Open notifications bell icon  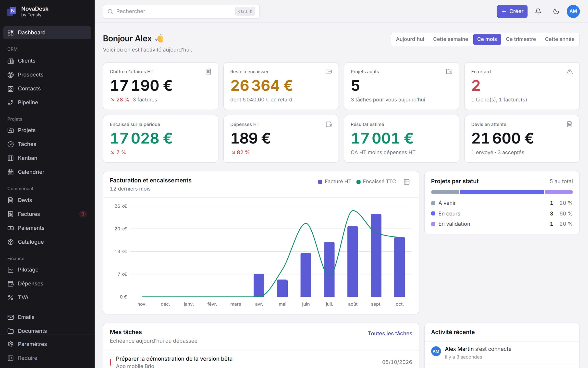538,11
